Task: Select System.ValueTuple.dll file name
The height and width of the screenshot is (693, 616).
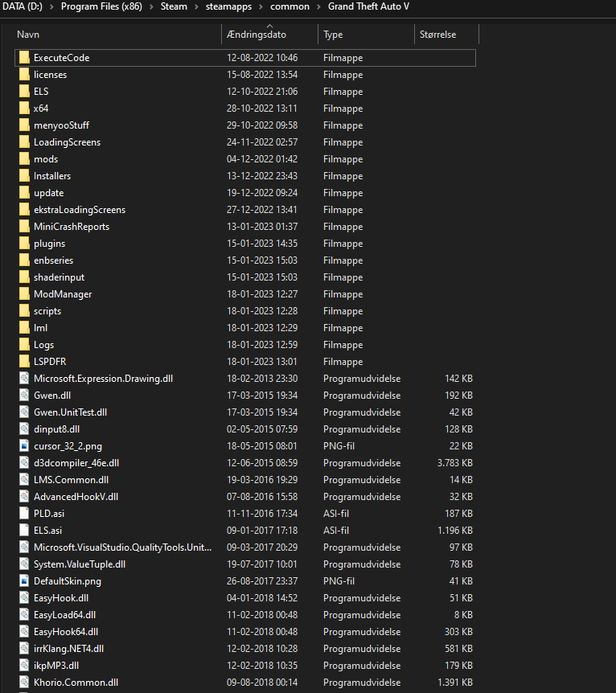Action: coord(80,564)
